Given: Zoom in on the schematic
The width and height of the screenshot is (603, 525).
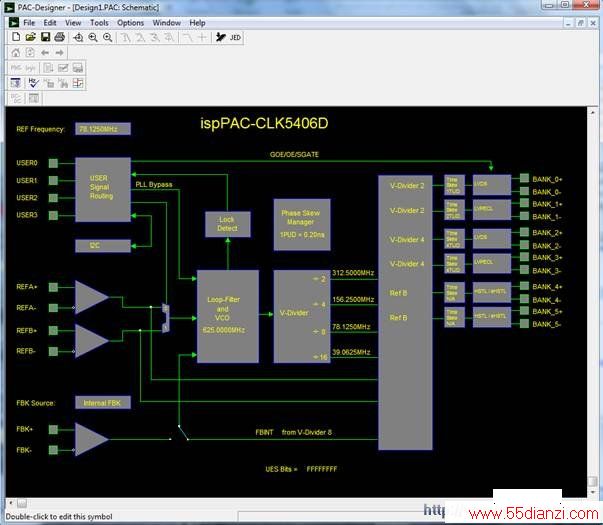Looking at the screenshot, I should [x=93, y=37].
